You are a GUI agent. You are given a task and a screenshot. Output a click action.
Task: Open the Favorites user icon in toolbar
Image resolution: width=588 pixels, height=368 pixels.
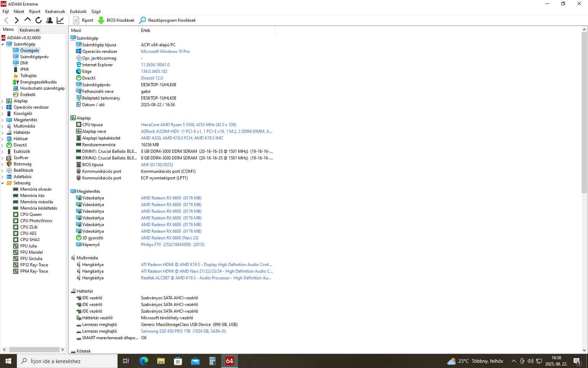(49, 20)
